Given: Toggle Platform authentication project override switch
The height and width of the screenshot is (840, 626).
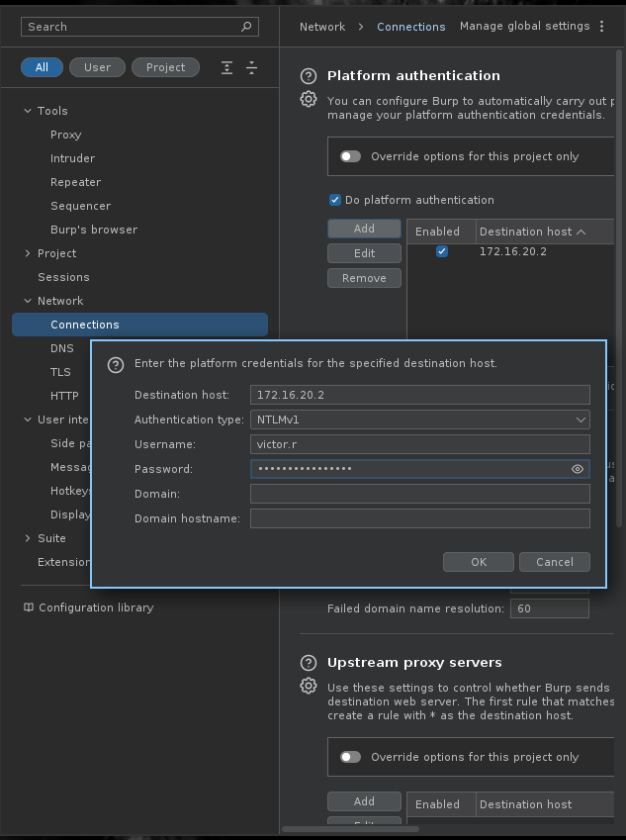Looking at the screenshot, I should (350, 156).
